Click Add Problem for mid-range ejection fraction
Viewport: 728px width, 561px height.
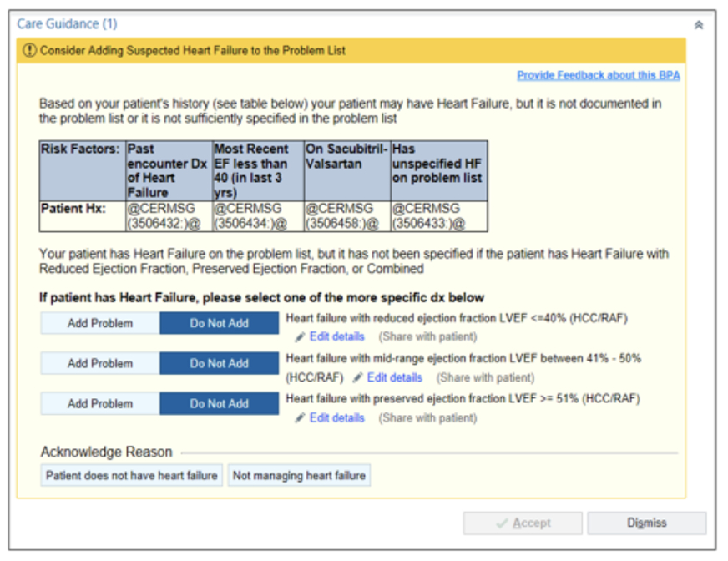pyautogui.click(x=100, y=364)
